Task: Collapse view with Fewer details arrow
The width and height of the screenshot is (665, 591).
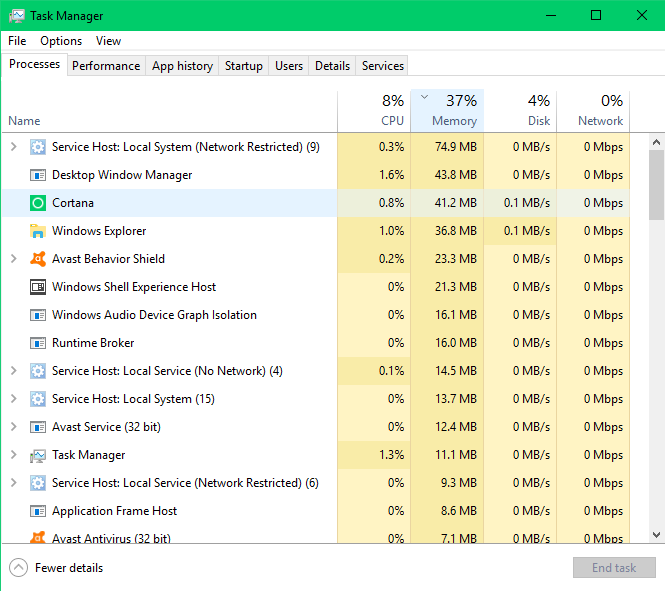Action: coord(18,568)
